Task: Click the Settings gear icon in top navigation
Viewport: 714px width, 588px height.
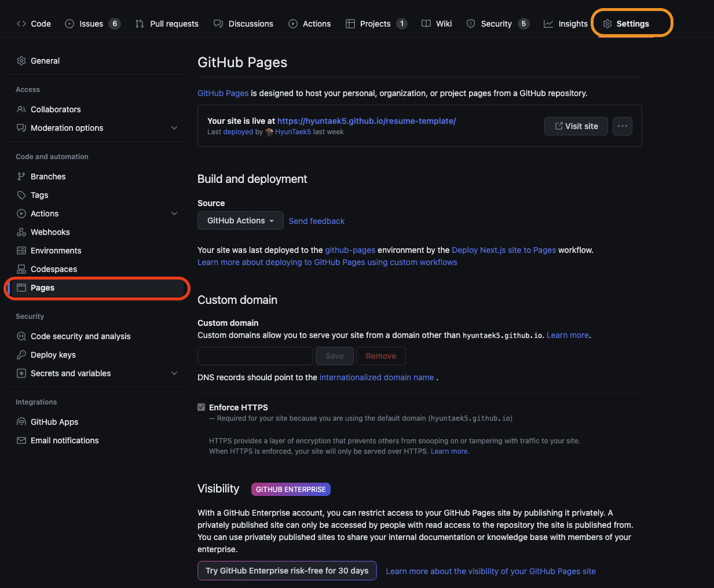Action: click(607, 24)
